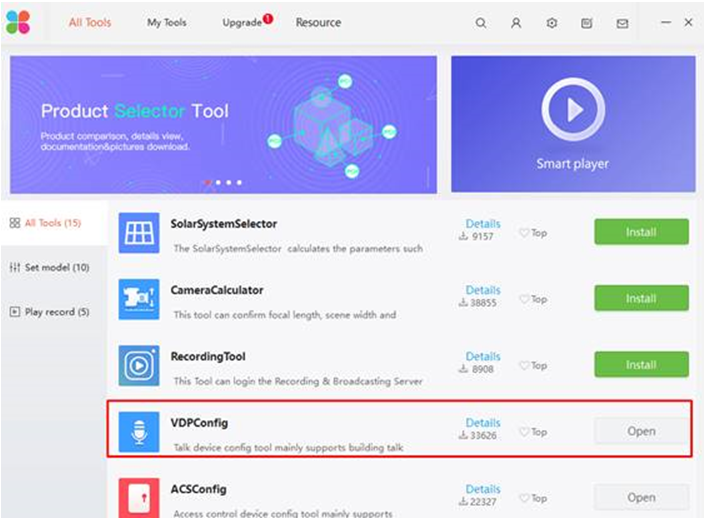
Task: Switch to the My Tools tab
Action: pos(167,22)
